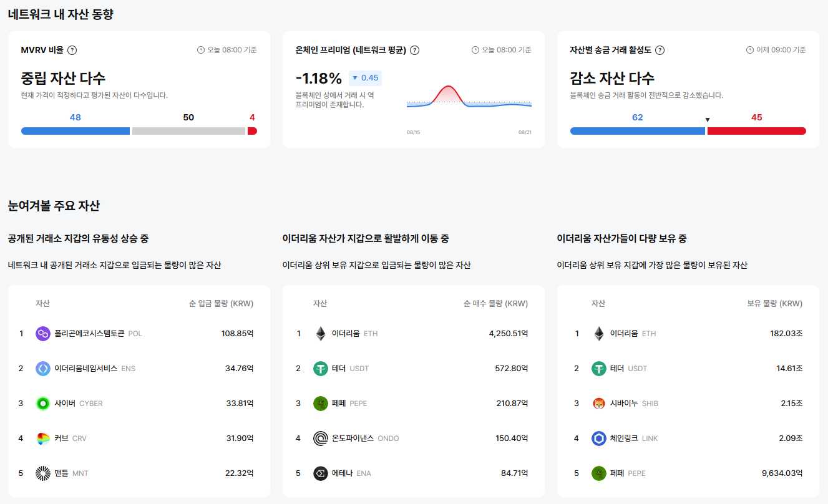Click the 이더리움 자산가들이 다량 보유 중 heading
Image resolution: width=828 pixels, height=504 pixels.
621,238
